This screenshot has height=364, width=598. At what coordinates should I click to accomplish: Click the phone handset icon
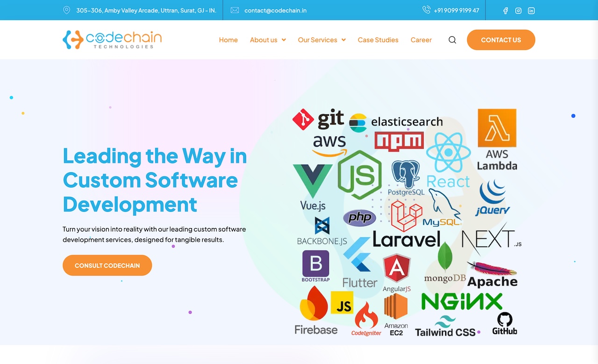426,10
